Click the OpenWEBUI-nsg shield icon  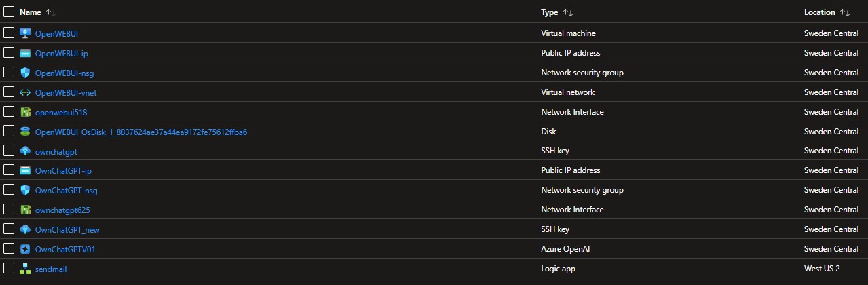point(26,73)
